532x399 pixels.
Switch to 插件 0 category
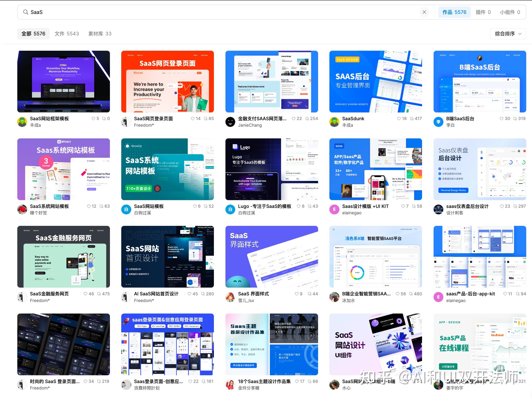tap(483, 12)
